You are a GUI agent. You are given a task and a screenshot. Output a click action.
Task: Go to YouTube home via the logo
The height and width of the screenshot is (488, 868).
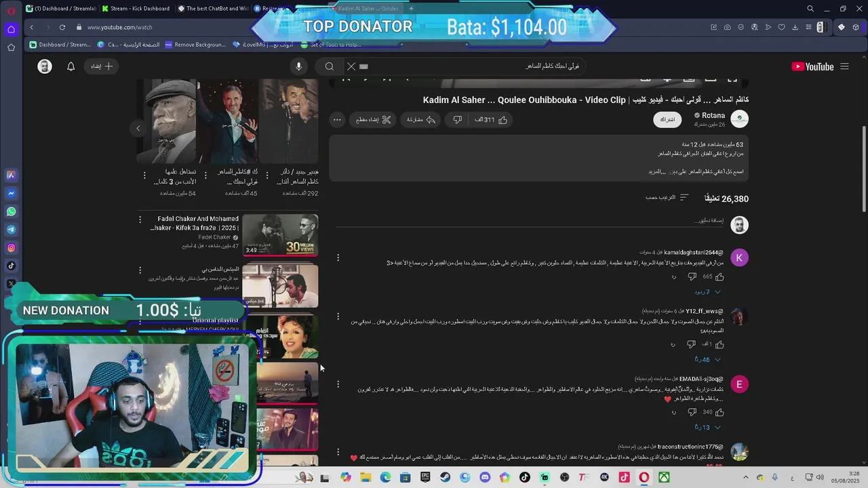pos(812,66)
